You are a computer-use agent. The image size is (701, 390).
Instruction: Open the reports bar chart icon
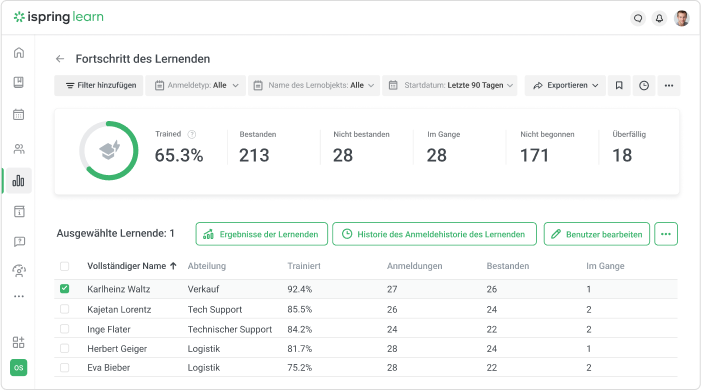(x=18, y=181)
